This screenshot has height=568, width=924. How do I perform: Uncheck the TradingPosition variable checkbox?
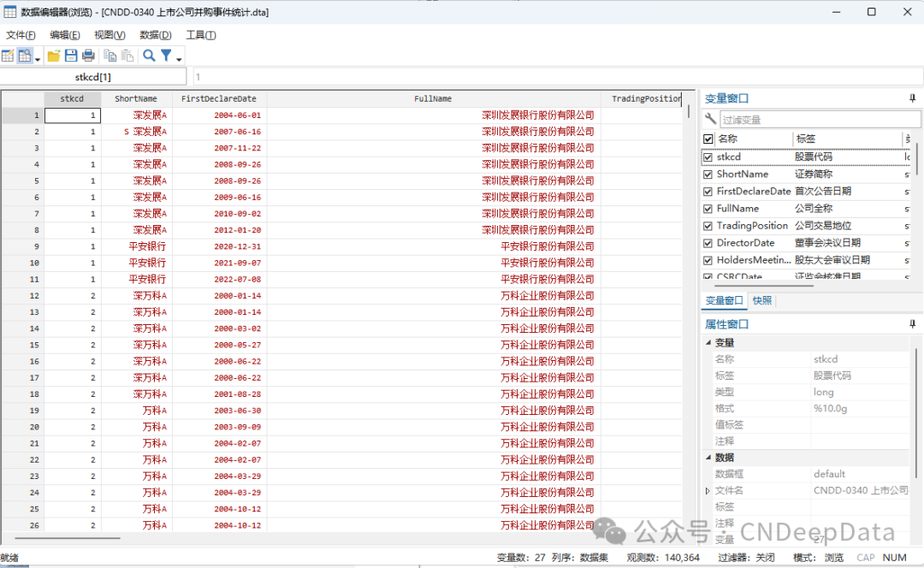click(708, 226)
